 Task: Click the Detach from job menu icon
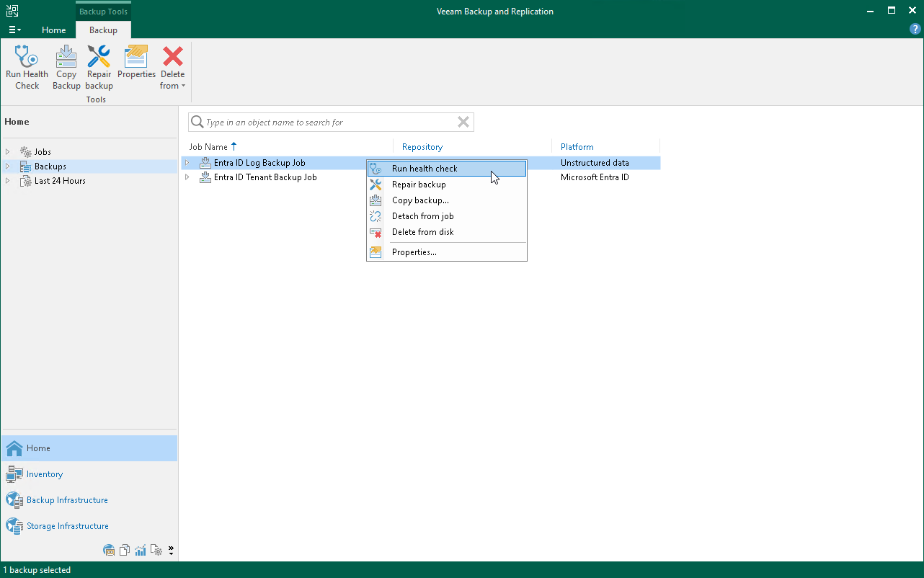pos(376,216)
